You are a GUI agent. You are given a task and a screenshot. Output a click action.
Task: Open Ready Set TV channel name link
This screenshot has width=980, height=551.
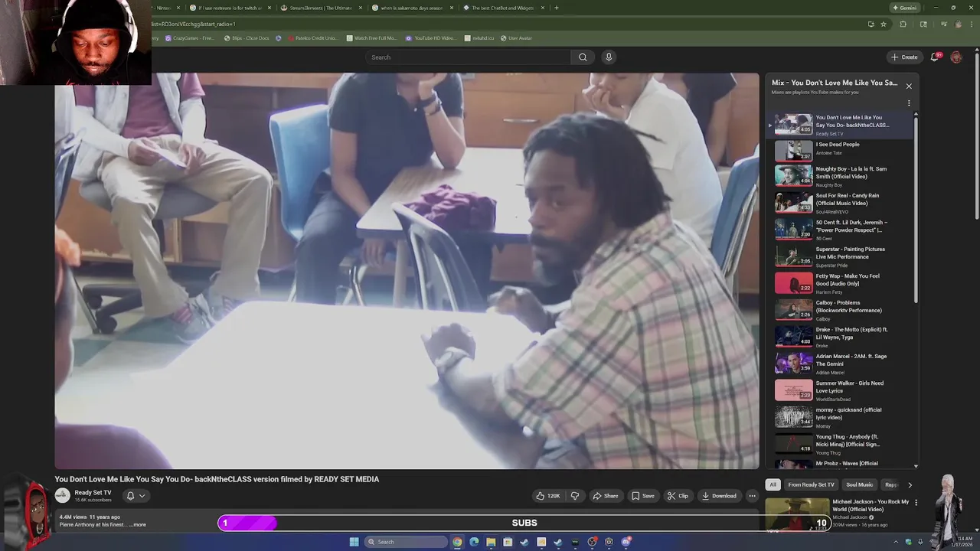pyautogui.click(x=93, y=493)
